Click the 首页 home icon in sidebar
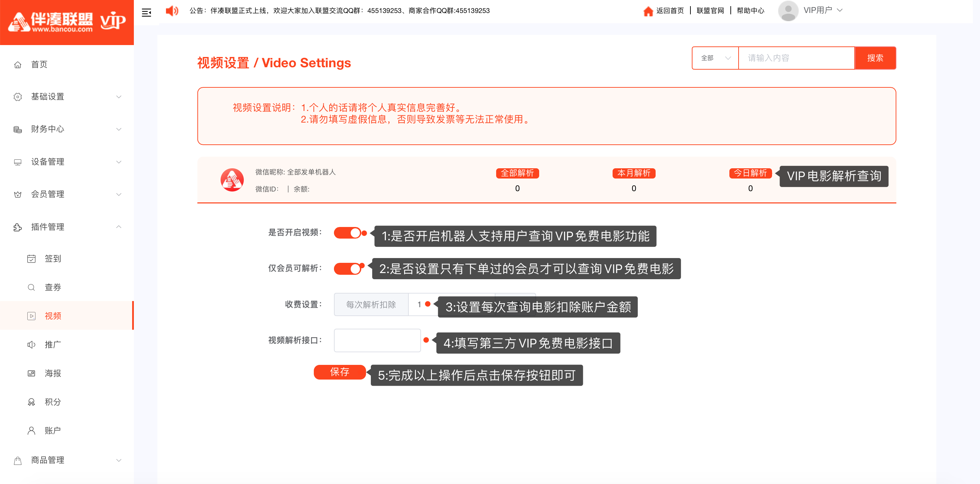 point(17,65)
